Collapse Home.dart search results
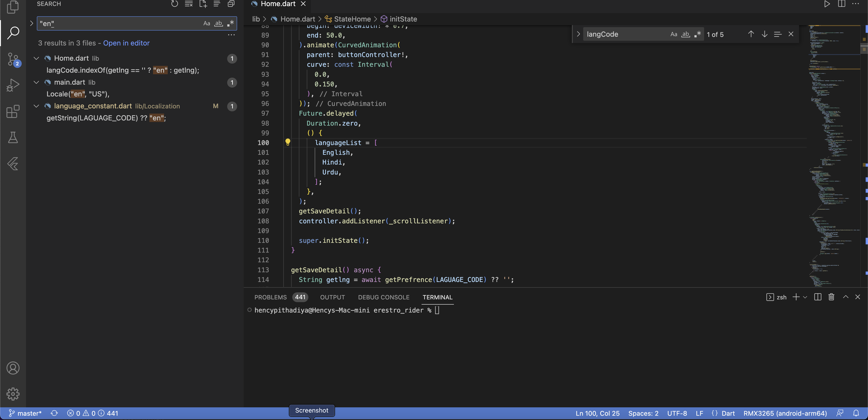Viewport: 868px width, 420px height. [x=36, y=58]
